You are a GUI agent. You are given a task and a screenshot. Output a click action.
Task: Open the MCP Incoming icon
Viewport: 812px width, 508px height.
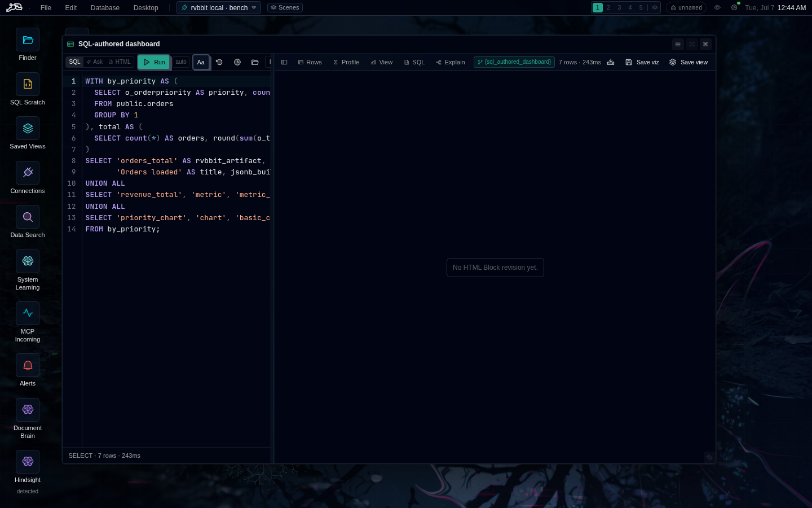[x=28, y=313]
